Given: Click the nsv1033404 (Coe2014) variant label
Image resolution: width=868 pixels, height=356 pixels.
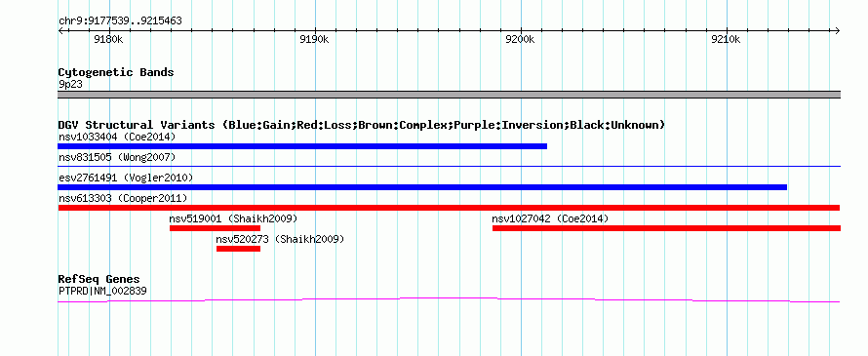Looking at the screenshot, I should coord(117,137).
